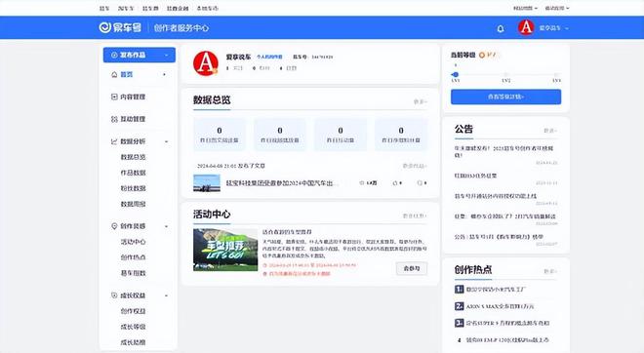Open the first announcement about 2023易车号 ranking
644x353 pixels.
[503, 151]
